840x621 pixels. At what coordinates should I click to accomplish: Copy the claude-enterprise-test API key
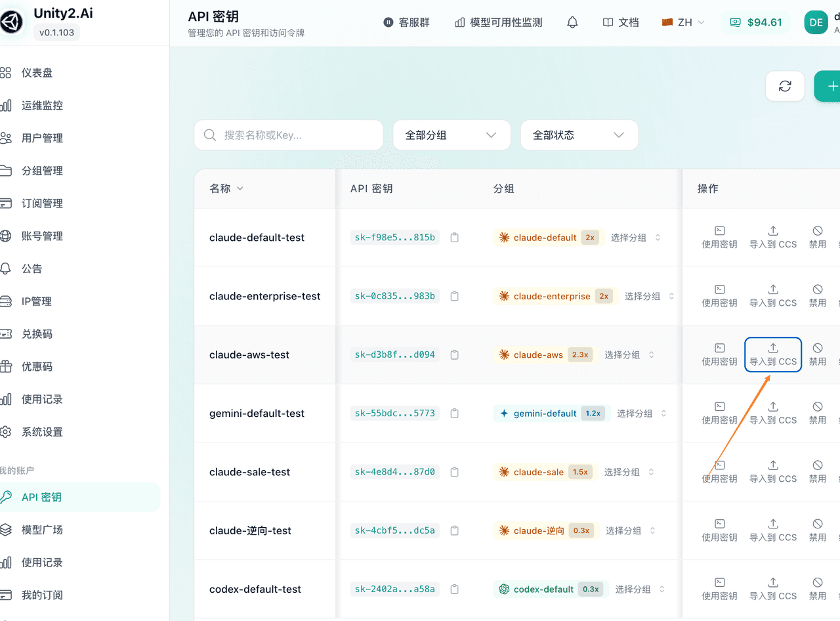click(x=454, y=296)
